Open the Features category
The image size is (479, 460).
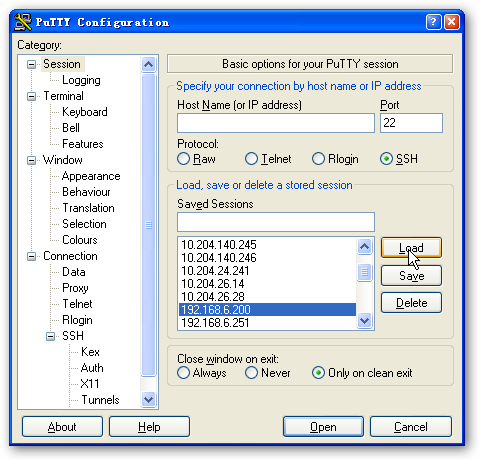[83, 144]
